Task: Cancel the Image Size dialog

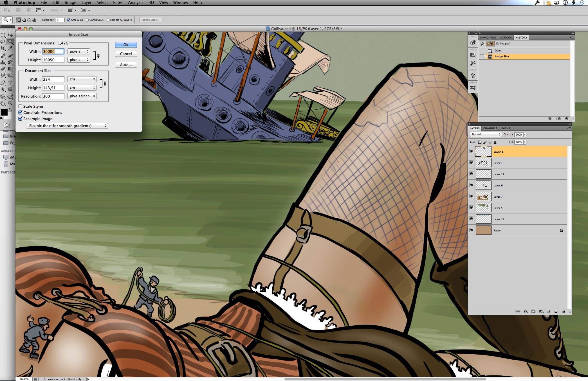Action: pyautogui.click(x=126, y=54)
